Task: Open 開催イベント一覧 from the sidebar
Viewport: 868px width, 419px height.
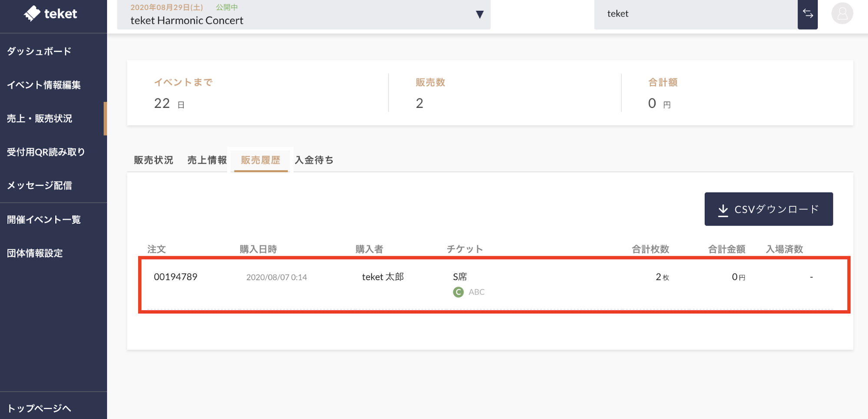Action: coord(44,219)
